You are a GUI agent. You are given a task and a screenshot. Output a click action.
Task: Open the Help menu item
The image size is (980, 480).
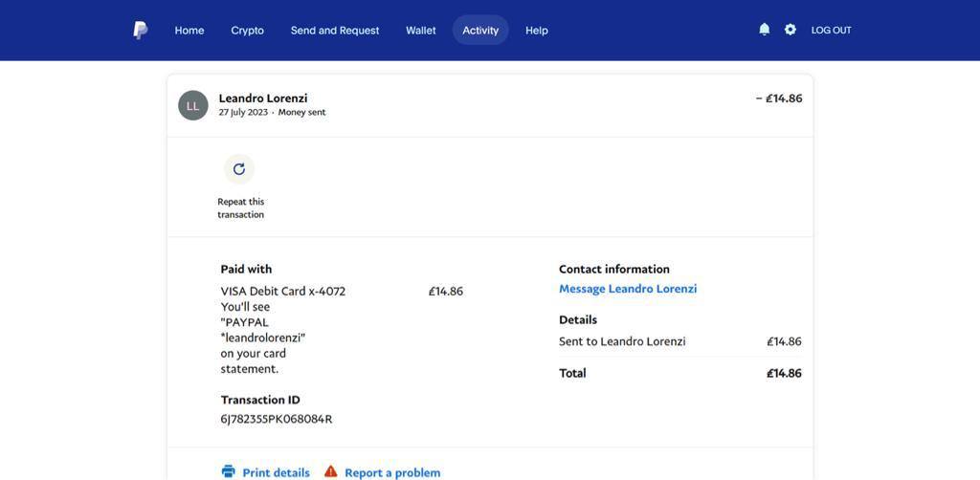[537, 31]
